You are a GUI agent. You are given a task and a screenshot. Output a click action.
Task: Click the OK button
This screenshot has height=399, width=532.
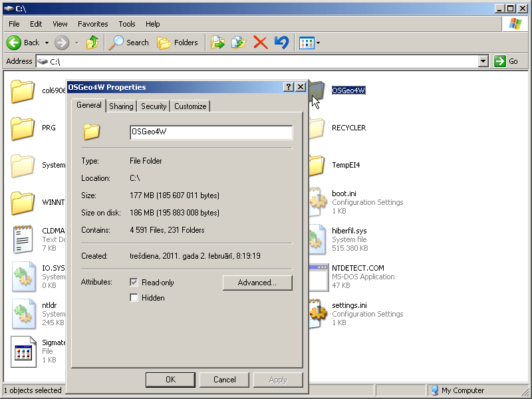point(170,380)
